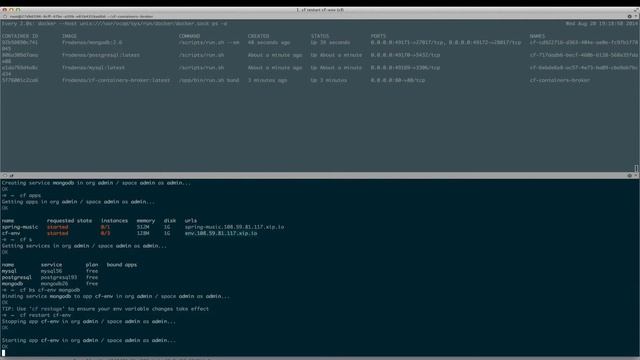The width and height of the screenshot is (640, 360).
Task: Click the 'Up 34 seconds' status
Action: tap(330, 42)
